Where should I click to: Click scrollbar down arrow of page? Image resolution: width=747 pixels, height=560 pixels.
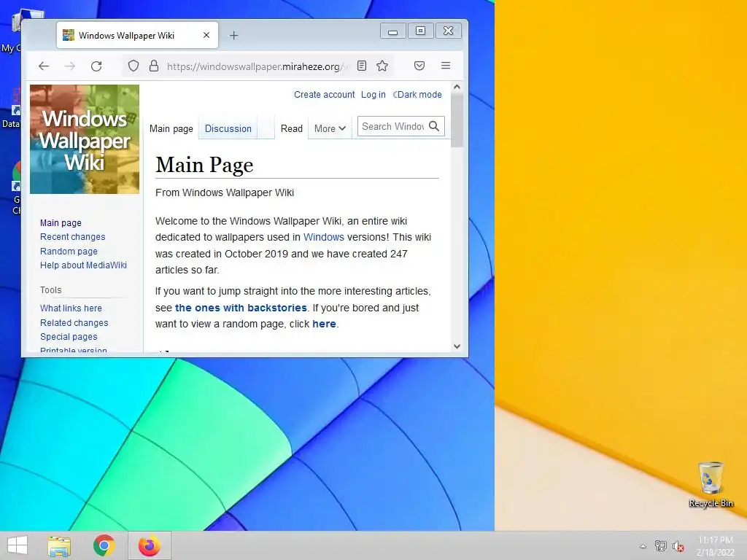click(457, 346)
